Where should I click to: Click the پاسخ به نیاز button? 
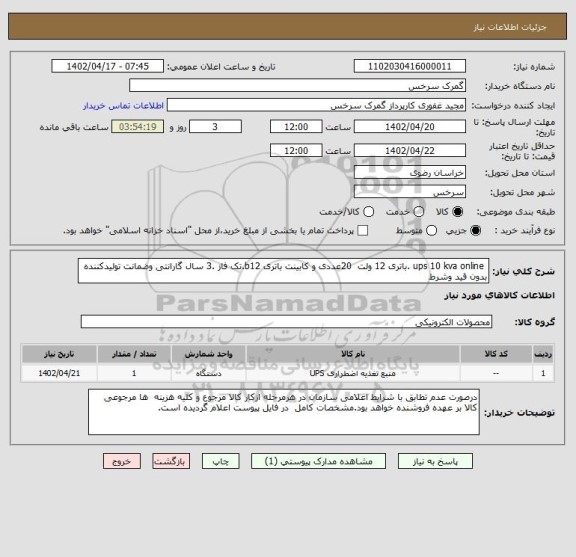(435, 461)
